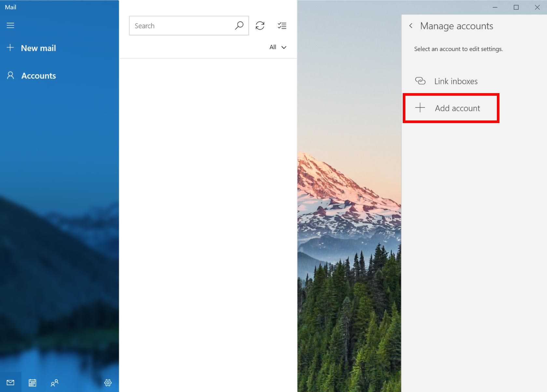Minimize the Mail window

point(495,7)
